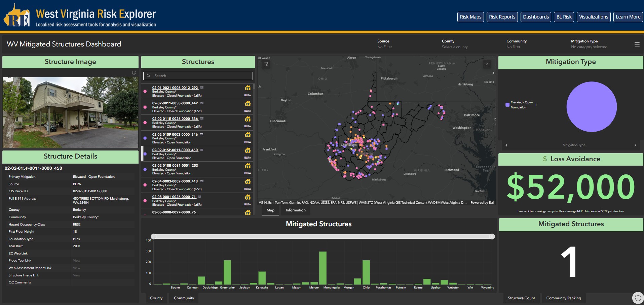
Task: Open structure link 02-02-018B-0031-0001_253
Action: coord(175,166)
